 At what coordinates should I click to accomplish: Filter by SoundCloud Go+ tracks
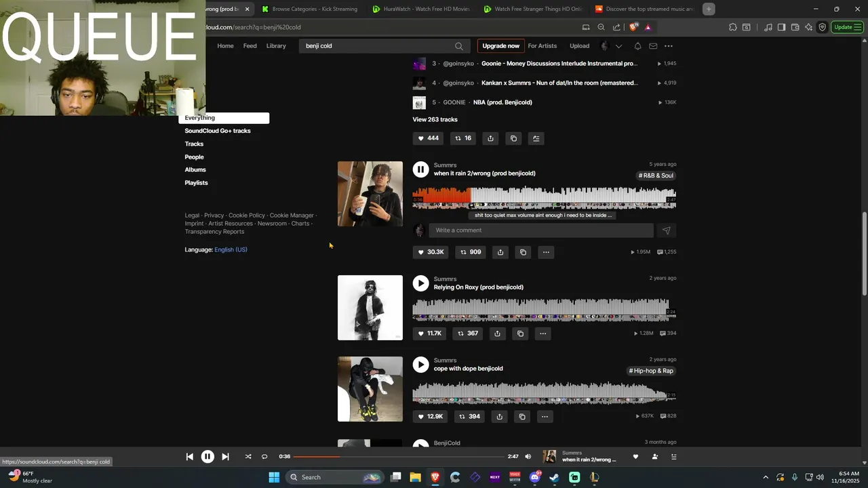point(218,131)
